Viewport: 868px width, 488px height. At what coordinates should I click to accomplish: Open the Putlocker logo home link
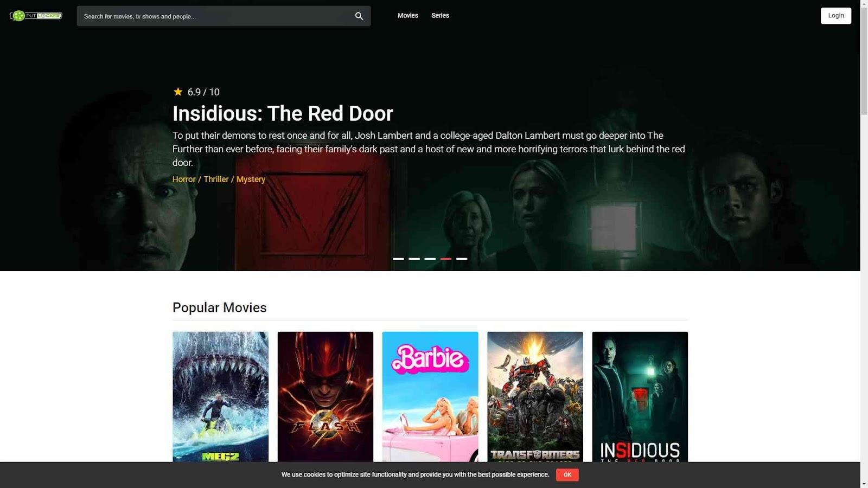click(36, 16)
